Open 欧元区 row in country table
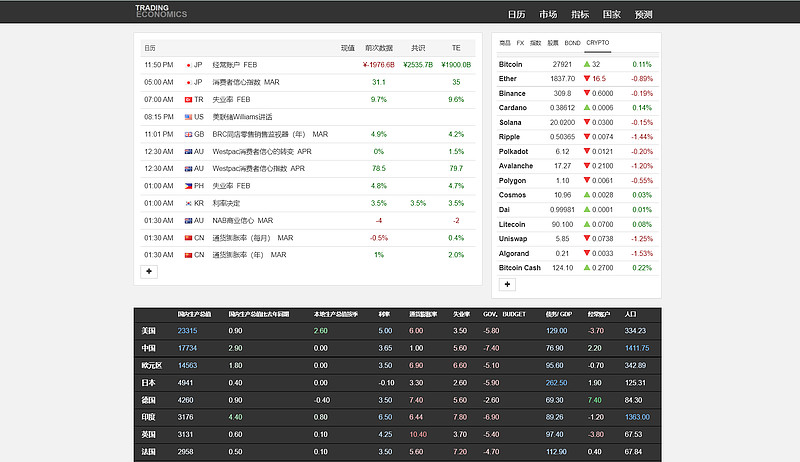 pos(152,366)
